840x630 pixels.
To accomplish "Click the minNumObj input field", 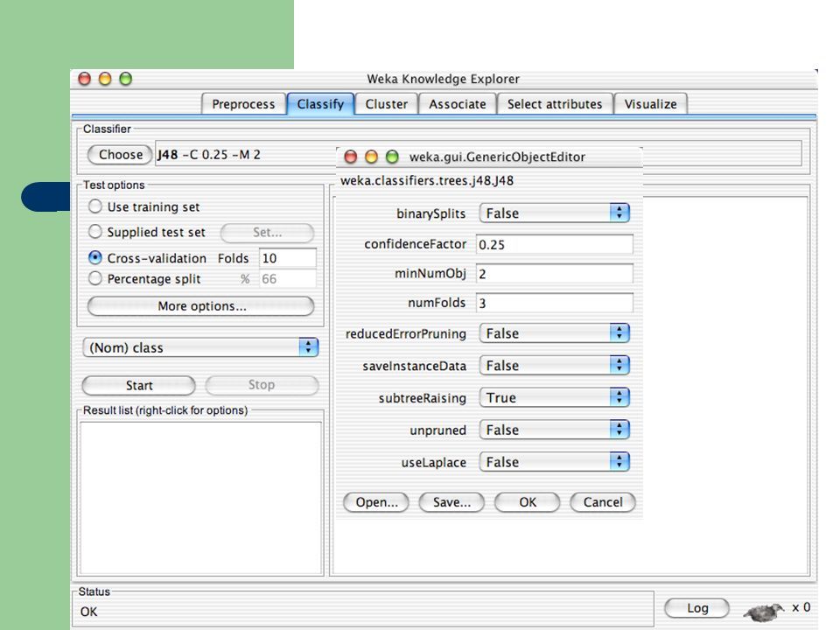I will [555, 274].
